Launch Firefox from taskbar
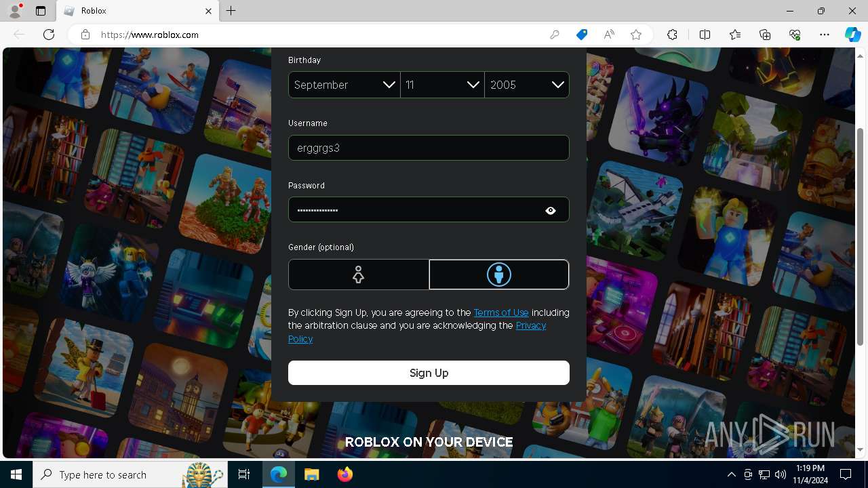 pos(344,474)
